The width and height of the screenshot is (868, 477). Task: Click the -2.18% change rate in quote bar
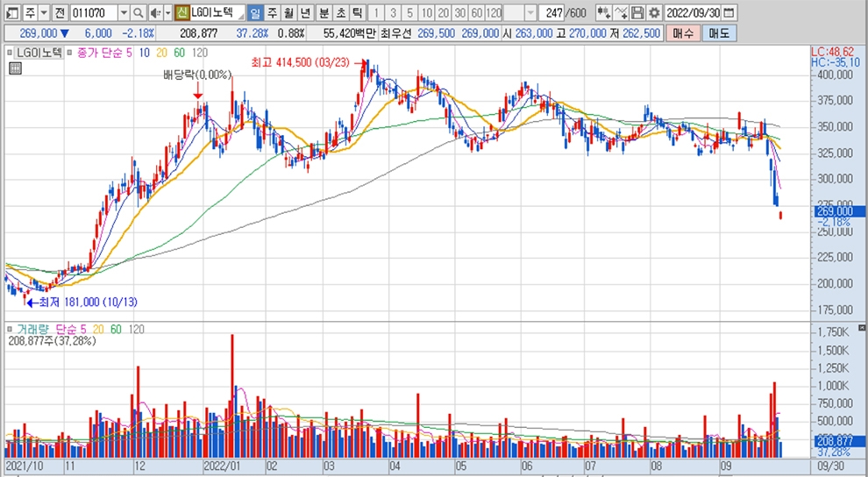pyautogui.click(x=138, y=33)
